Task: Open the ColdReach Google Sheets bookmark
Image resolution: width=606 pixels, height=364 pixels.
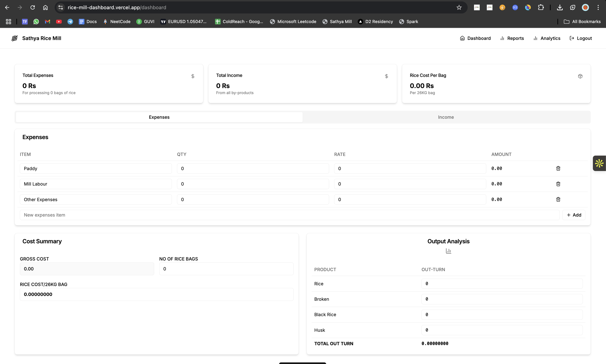Action: coord(239,22)
